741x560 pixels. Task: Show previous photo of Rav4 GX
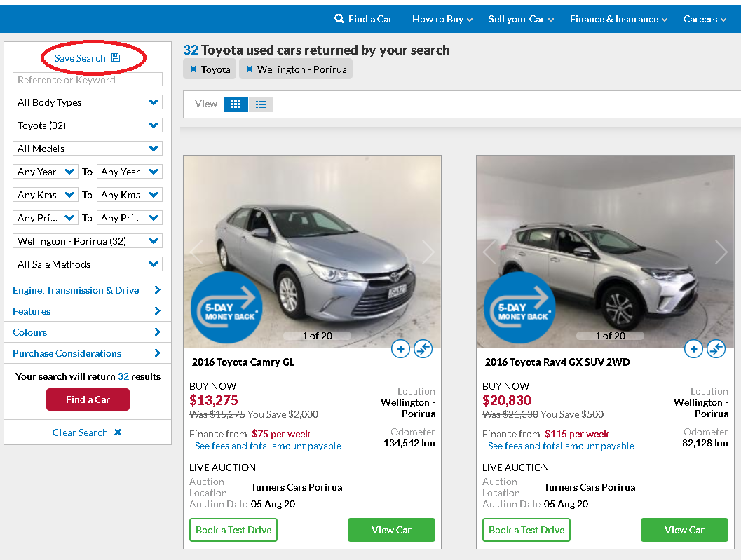pos(489,252)
